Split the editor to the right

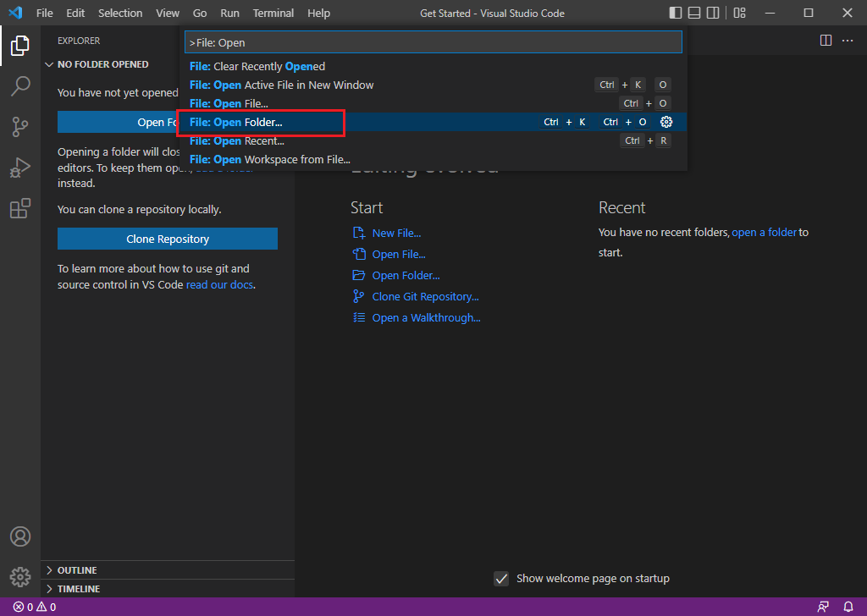coord(826,41)
